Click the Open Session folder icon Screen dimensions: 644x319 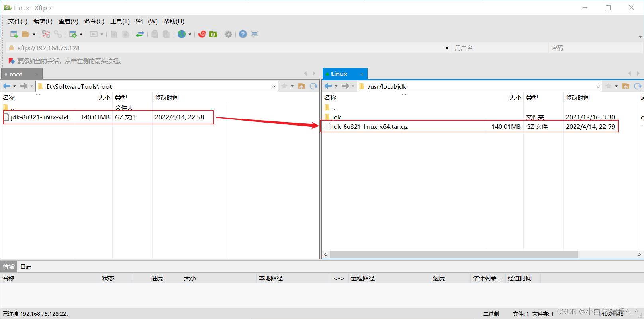point(25,34)
